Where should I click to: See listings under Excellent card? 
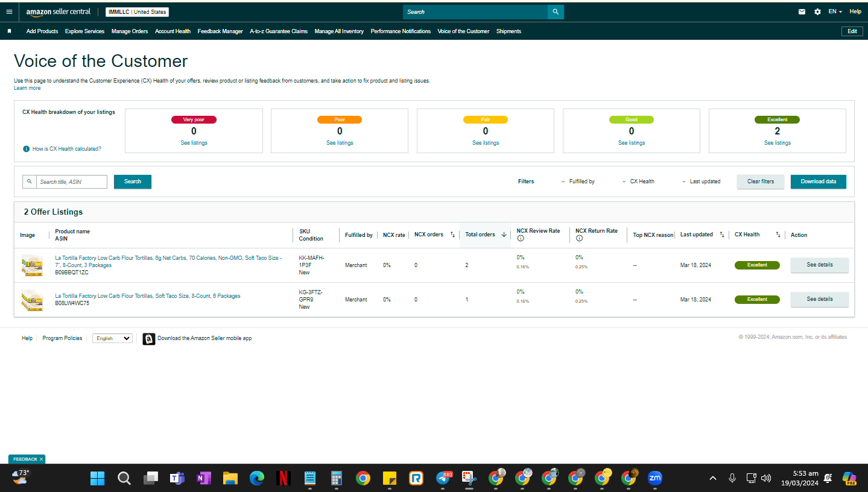click(778, 143)
